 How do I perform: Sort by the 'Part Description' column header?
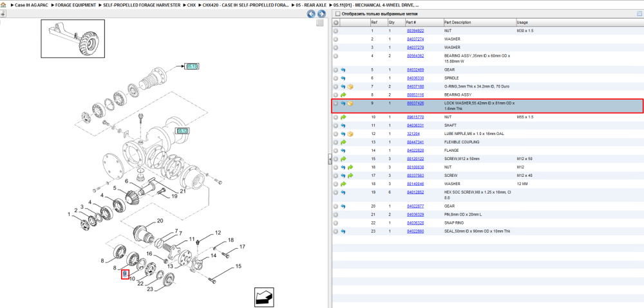479,23
